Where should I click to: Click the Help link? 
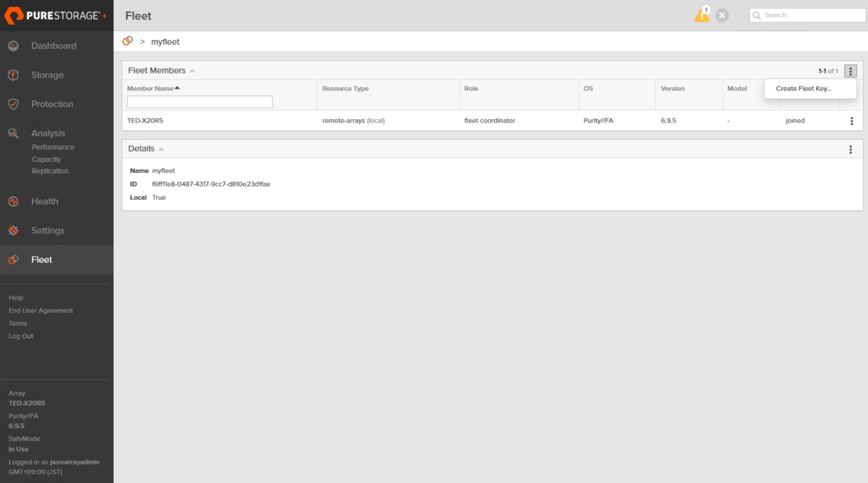[x=16, y=298]
